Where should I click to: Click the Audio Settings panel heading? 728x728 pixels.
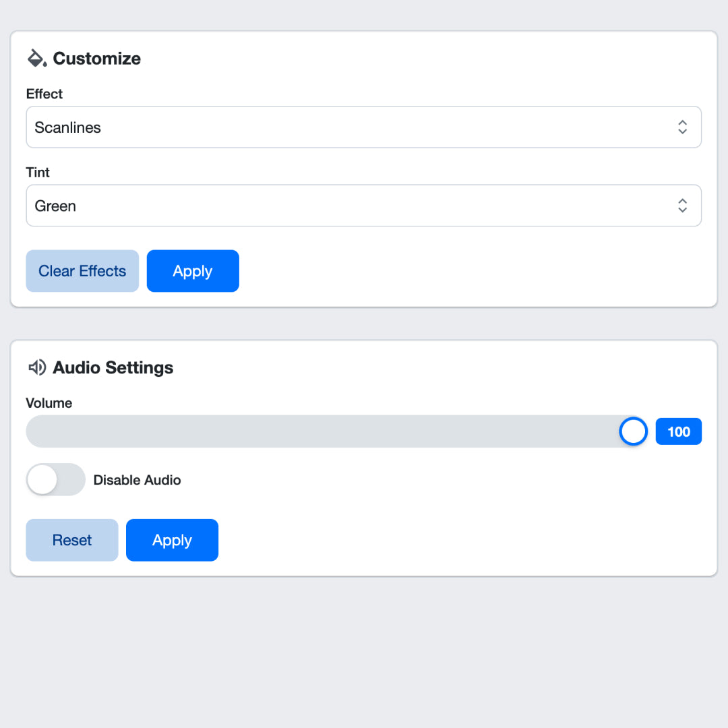point(113,367)
